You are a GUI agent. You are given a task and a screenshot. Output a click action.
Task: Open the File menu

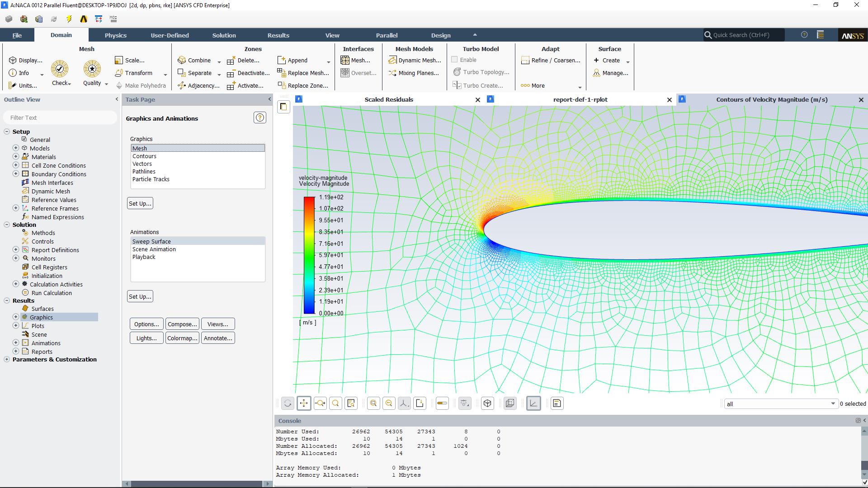[17, 35]
